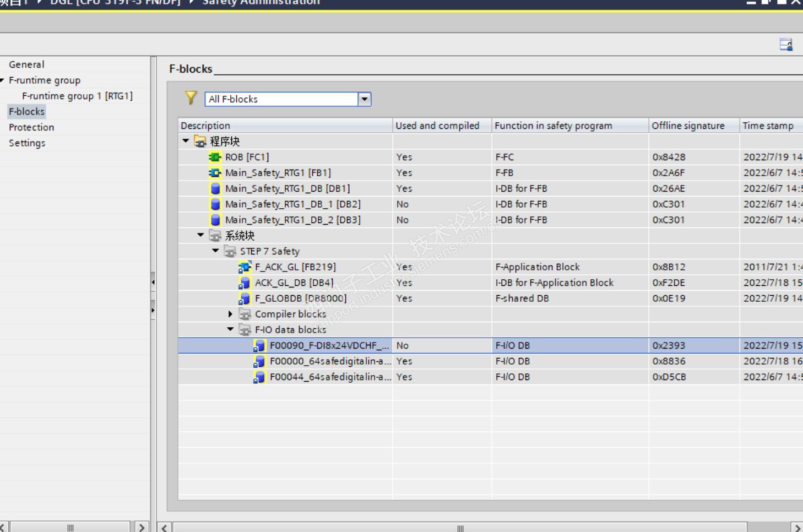Image resolution: width=803 pixels, height=532 pixels.
Task: Click the navigation pane horizontal scrollbar thumb
Action: click(70, 528)
